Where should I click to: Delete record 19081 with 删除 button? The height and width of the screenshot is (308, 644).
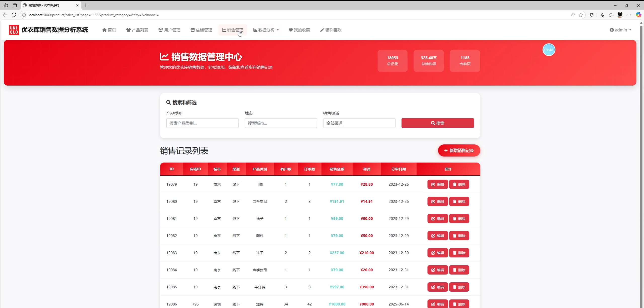click(459, 219)
